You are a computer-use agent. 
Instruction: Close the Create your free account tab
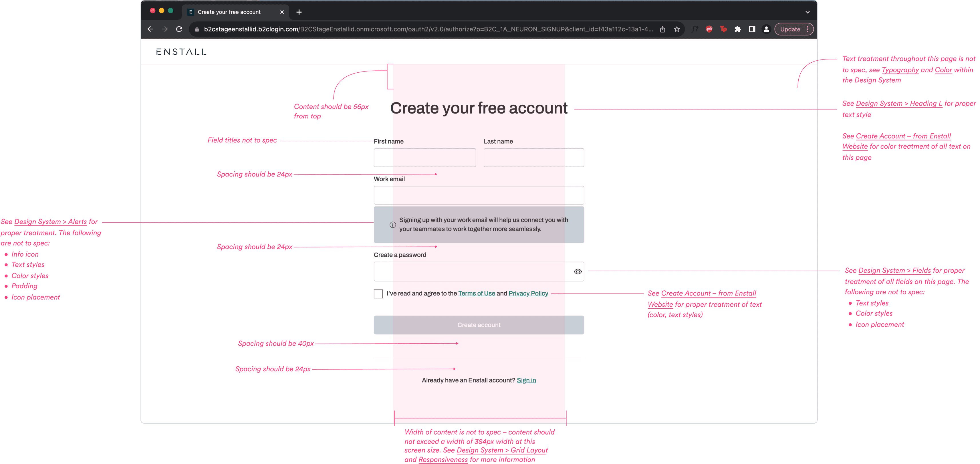(x=282, y=12)
